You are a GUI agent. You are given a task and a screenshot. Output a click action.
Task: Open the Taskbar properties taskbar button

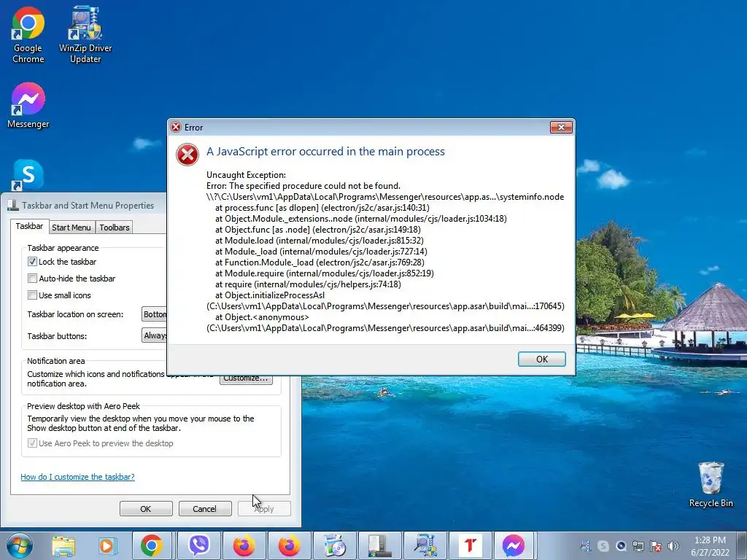tap(379, 545)
